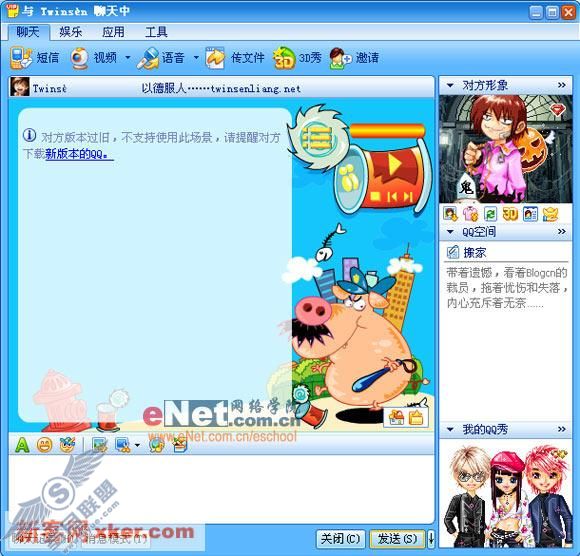The width and height of the screenshot is (580, 556).
Task: Click the screen capture icon
Action: click(123, 445)
